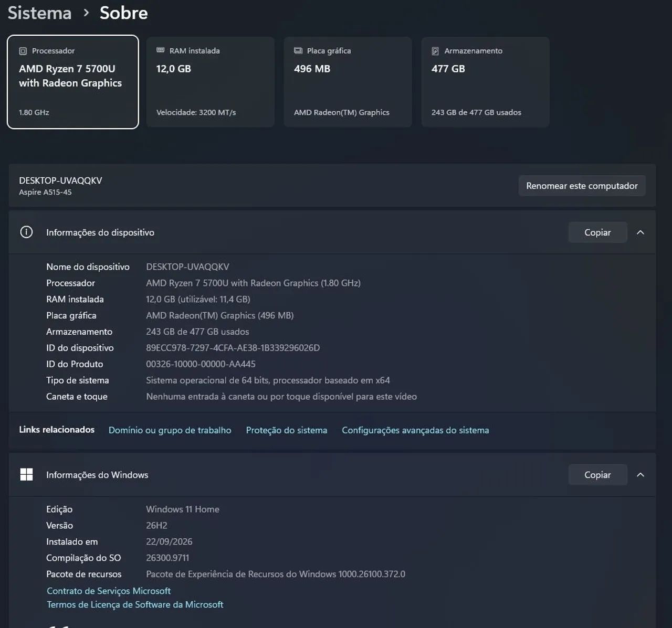Viewport: 672px width, 628px height.
Task: Click Renomear este computador button
Action: [582, 186]
